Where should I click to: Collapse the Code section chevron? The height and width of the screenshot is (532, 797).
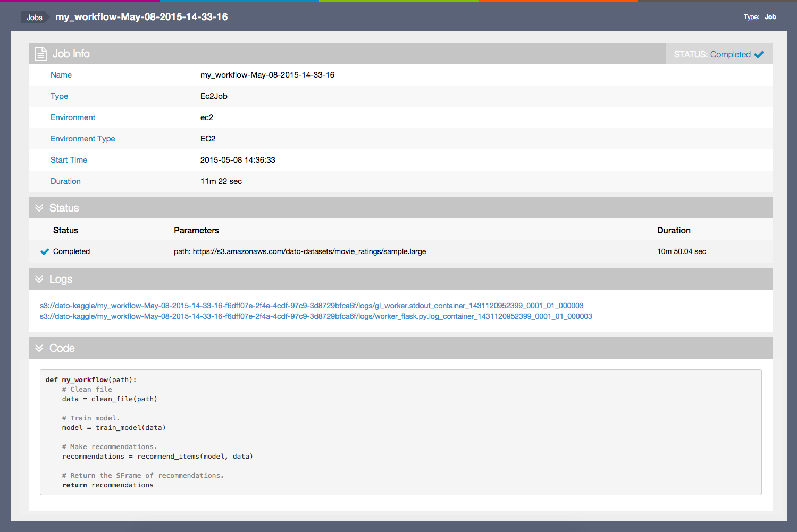(x=39, y=348)
